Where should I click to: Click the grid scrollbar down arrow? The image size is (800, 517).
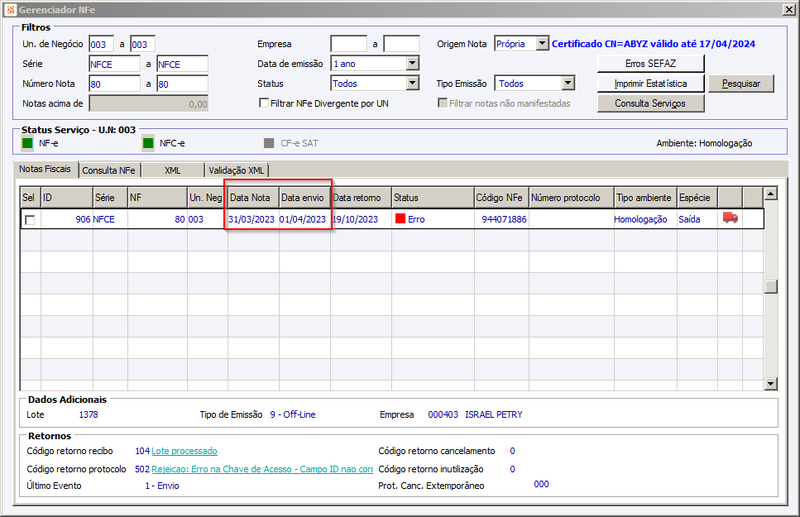pos(770,383)
